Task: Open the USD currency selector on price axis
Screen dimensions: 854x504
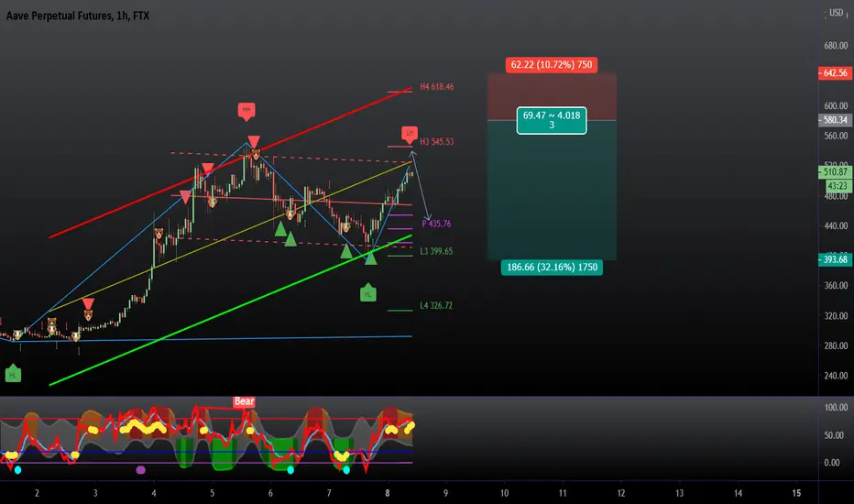Action: click(x=836, y=13)
